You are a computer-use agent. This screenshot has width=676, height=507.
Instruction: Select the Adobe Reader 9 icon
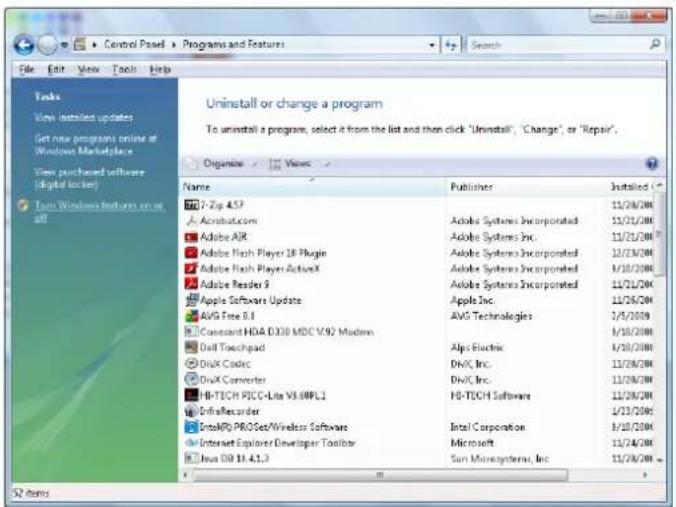click(191, 284)
